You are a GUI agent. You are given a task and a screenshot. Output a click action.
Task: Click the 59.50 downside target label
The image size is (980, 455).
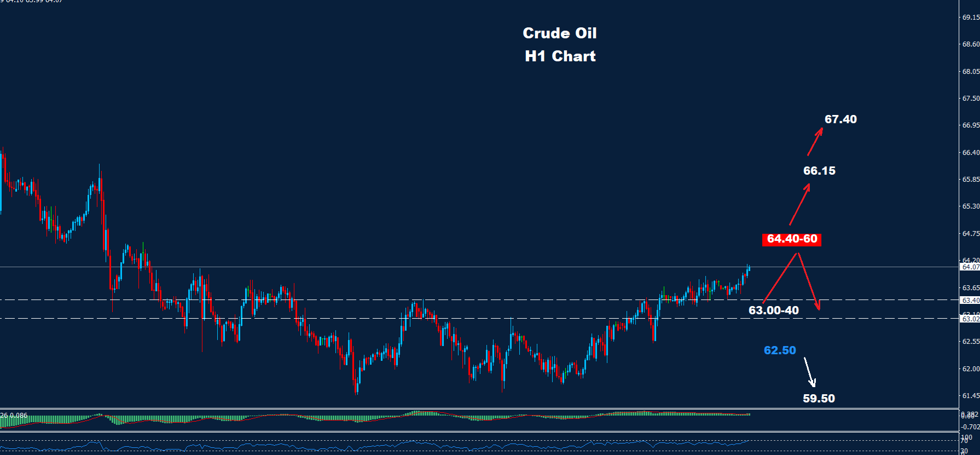(819, 399)
